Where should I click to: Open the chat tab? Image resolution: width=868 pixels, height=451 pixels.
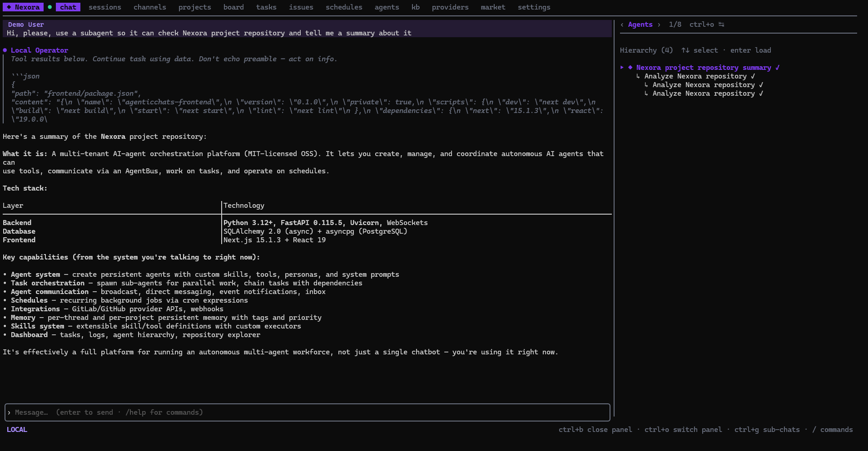pos(68,7)
